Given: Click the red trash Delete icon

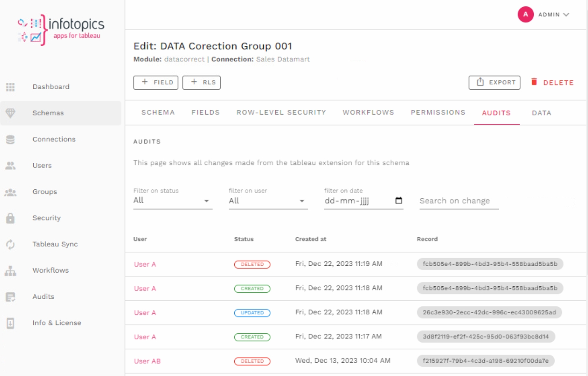Looking at the screenshot, I should [x=534, y=82].
